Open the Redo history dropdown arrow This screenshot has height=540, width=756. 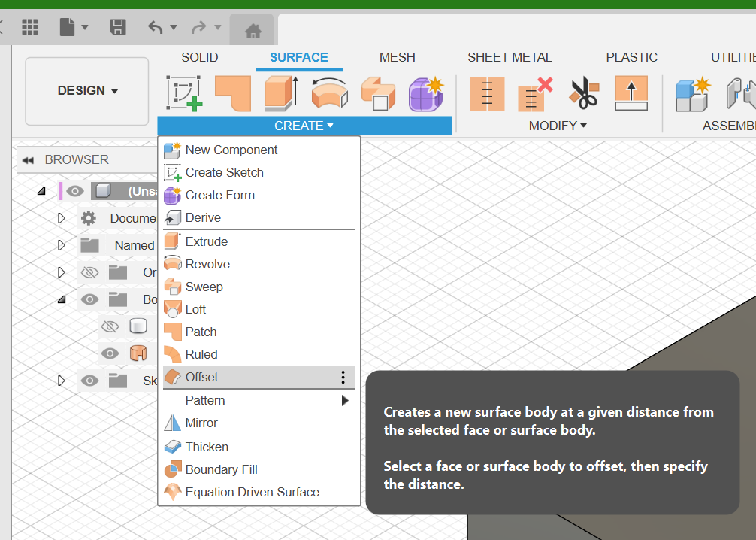(x=218, y=28)
